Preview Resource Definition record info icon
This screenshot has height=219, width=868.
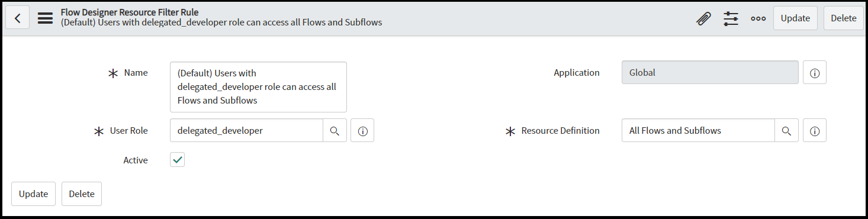(x=815, y=131)
